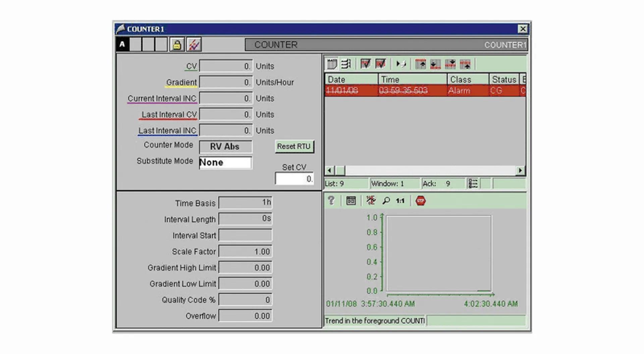Click the 'Window: 1' status cell
This screenshot has height=354, width=644.
[395, 184]
